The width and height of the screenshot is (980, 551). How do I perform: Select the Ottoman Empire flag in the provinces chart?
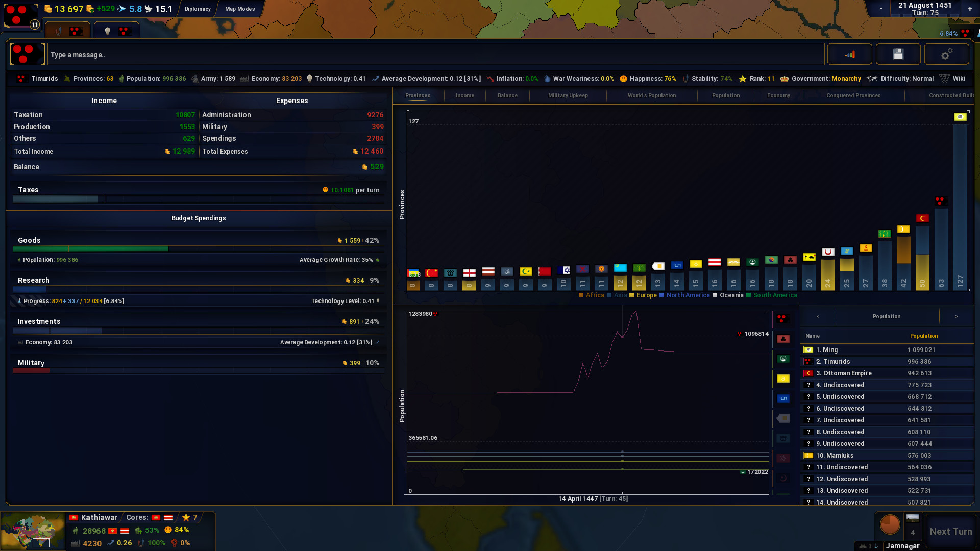coord(923,218)
